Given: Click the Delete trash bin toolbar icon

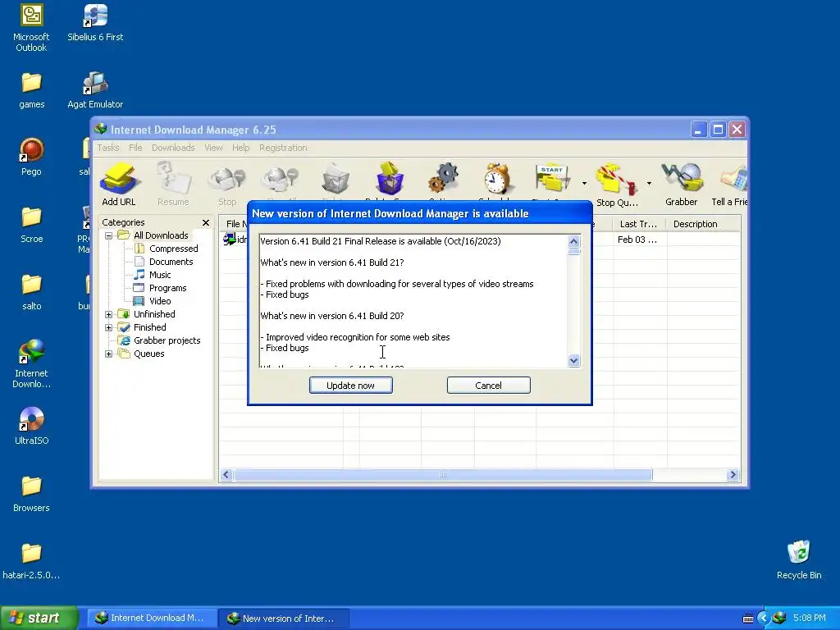Looking at the screenshot, I should click(336, 180).
